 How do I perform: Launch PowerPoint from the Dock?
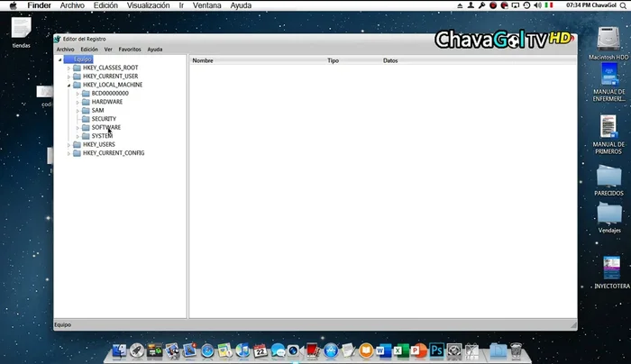418,350
